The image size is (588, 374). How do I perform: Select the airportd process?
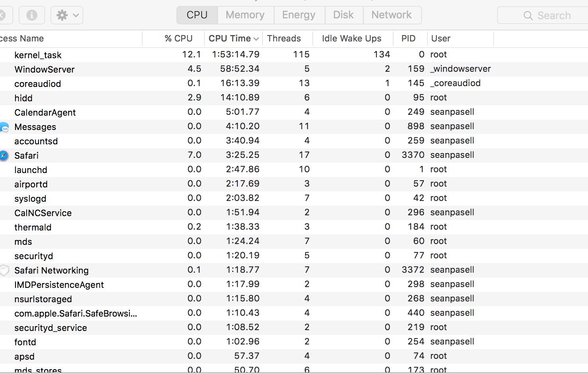coord(31,184)
